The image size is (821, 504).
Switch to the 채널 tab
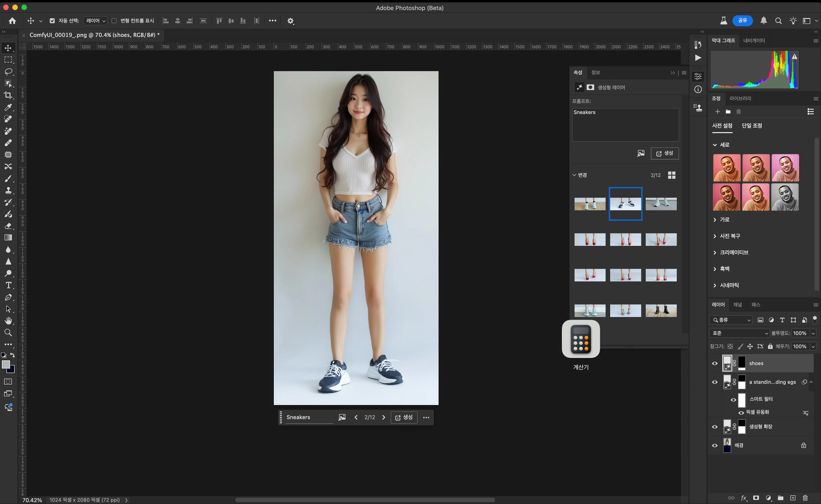coord(738,304)
